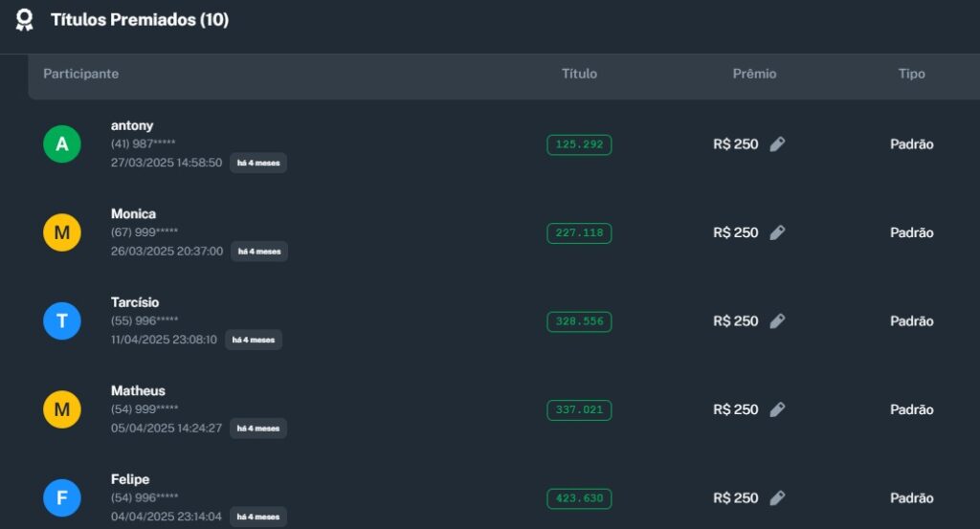Click the Título column header
The height and width of the screenshot is (529, 980).
click(579, 74)
